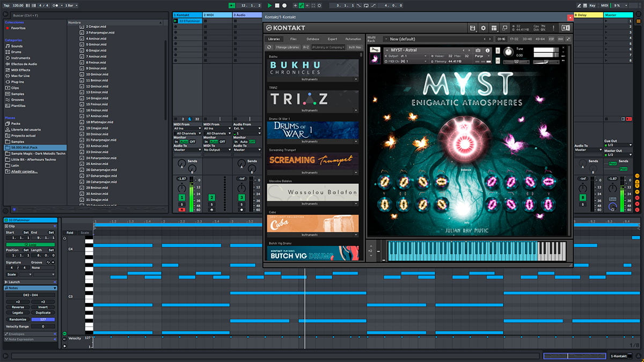Open Kontakt options gear icon
Screen dimensions: 644x362
pyautogui.click(x=483, y=28)
